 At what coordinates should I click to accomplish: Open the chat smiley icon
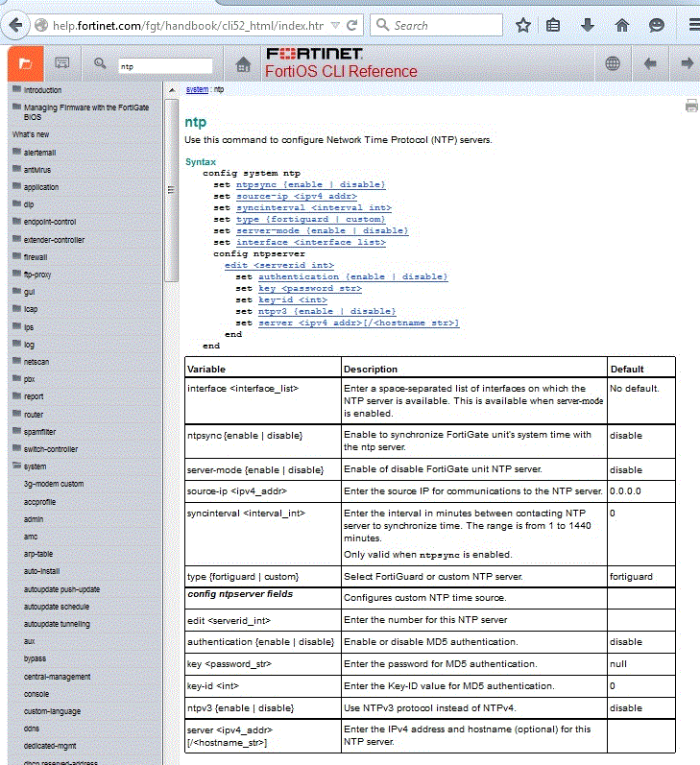[x=656, y=25]
